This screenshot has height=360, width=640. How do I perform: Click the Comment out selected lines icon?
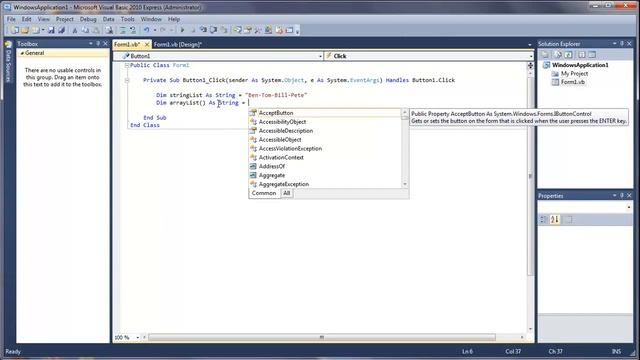click(122, 30)
